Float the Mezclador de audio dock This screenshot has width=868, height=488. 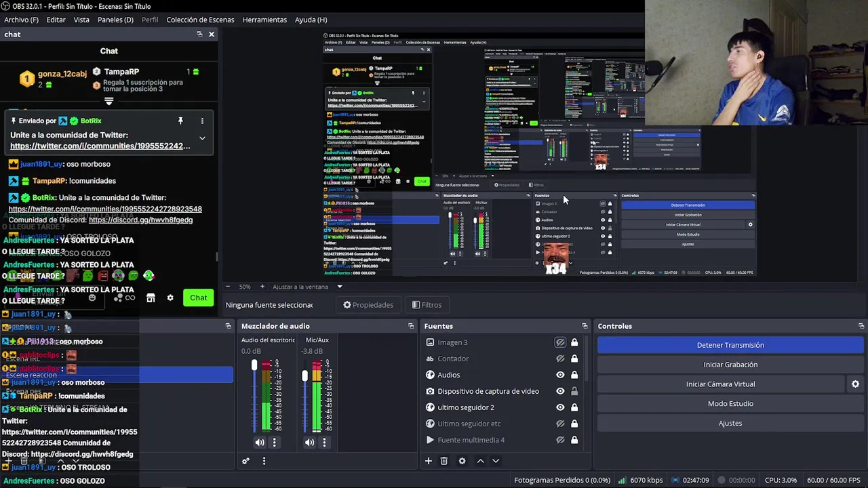411,326
